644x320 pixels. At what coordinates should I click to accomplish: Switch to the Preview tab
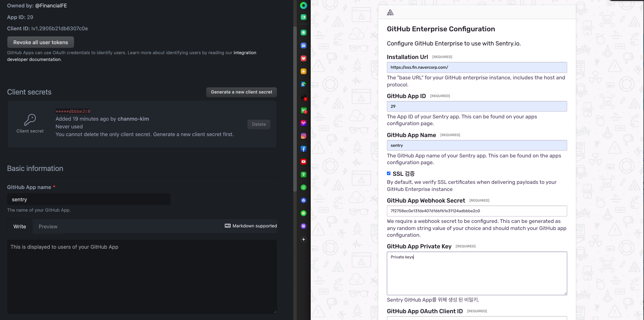tap(48, 226)
